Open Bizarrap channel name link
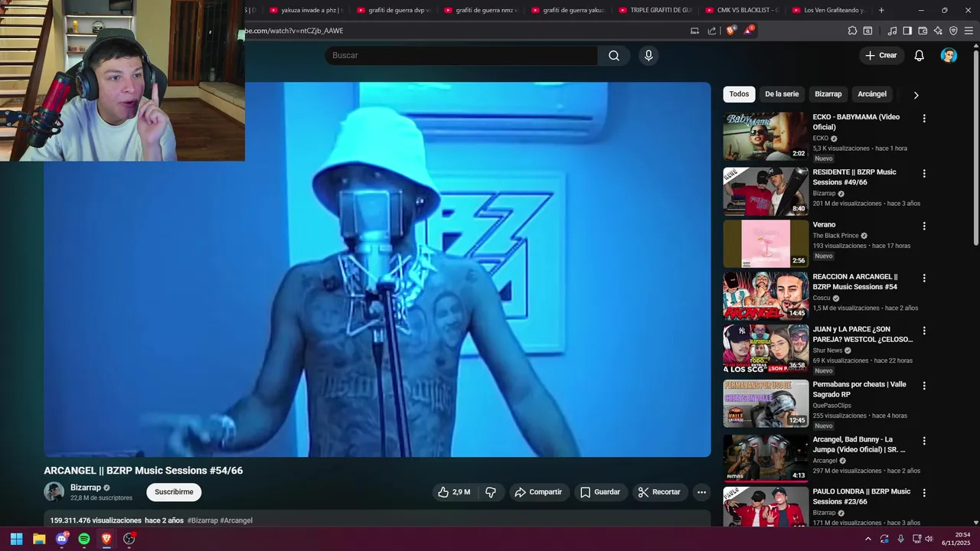Viewport: 980px width, 551px height. click(86, 487)
